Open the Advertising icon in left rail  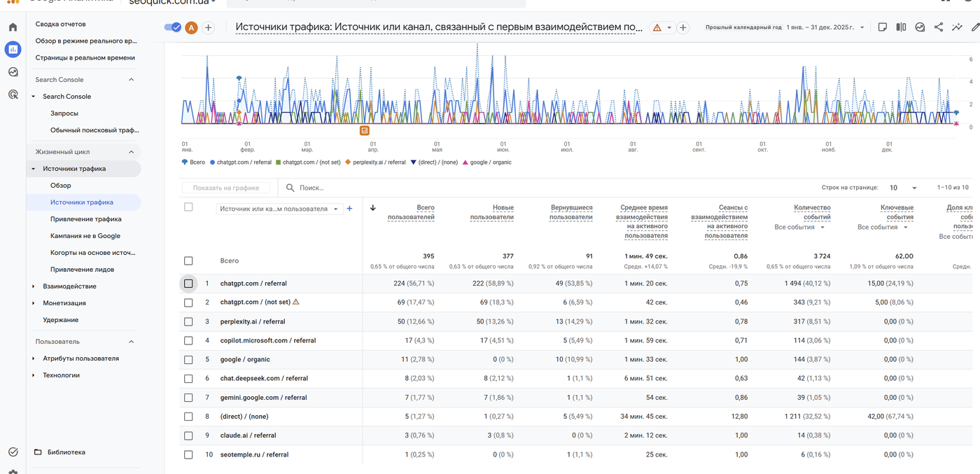pyautogui.click(x=13, y=94)
